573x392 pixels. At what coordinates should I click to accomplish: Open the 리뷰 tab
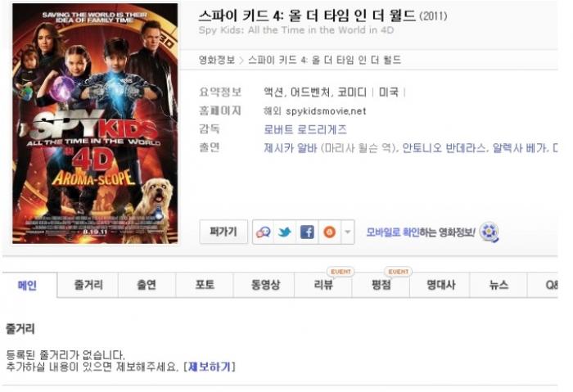click(323, 285)
